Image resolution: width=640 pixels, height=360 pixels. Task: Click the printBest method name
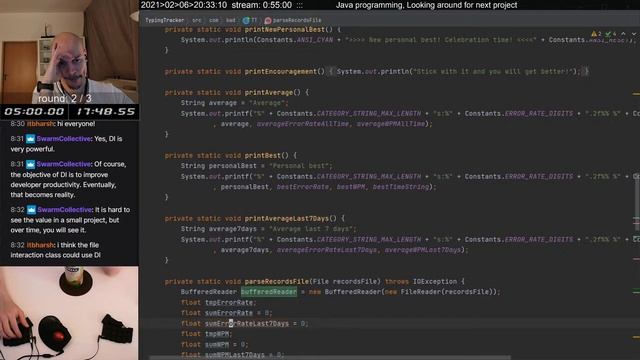(262, 155)
